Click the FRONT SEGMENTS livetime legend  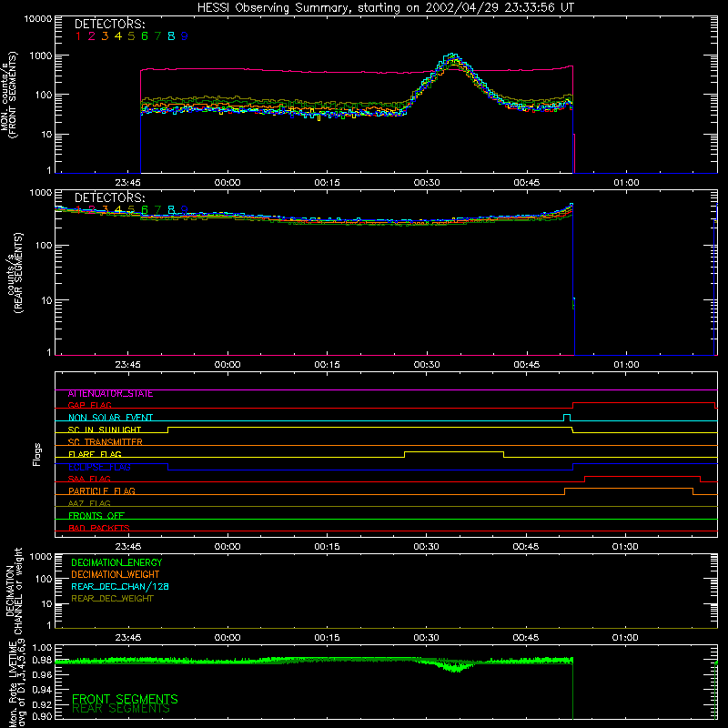pos(125,699)
